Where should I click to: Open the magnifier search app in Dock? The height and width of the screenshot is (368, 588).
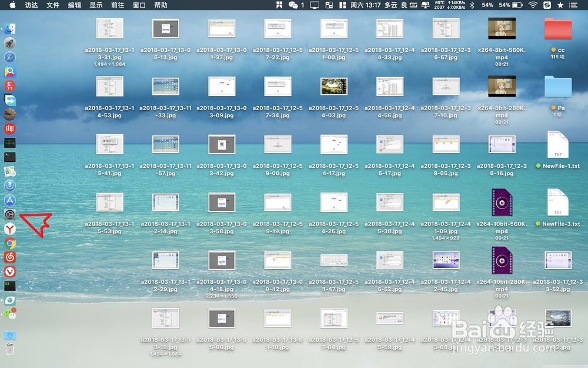tap(10, 72)
